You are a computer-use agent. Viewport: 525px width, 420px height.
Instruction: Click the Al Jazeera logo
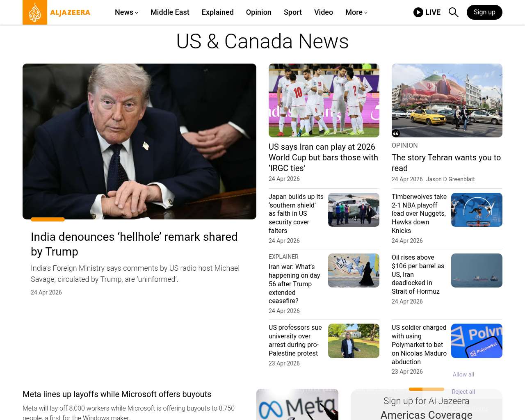point(57,12)
